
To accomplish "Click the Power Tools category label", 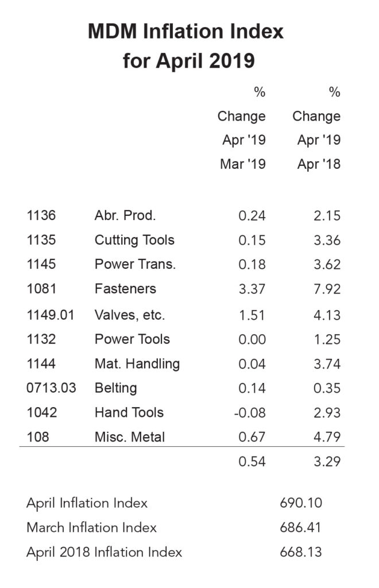I will tap(132, 339).
